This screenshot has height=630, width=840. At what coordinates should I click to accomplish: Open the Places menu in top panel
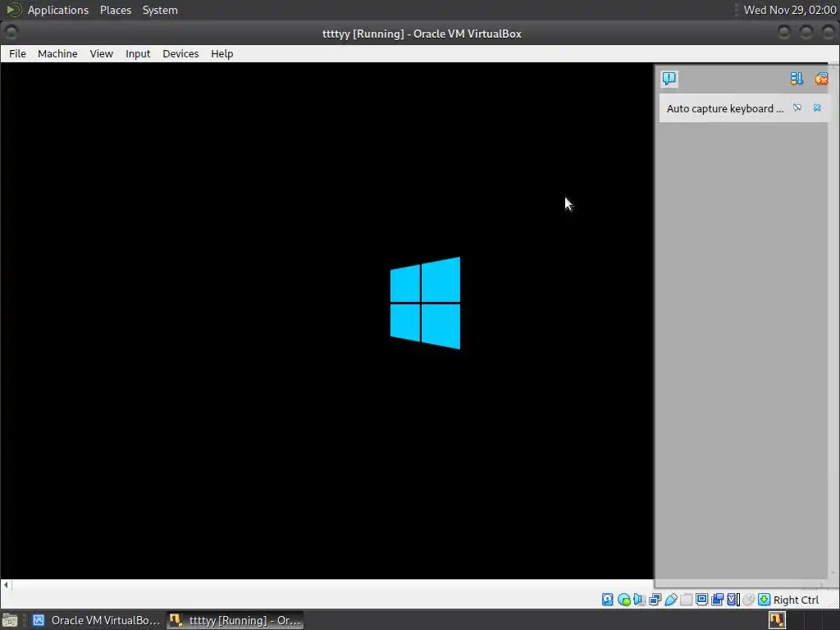click(x=115, y=10)
